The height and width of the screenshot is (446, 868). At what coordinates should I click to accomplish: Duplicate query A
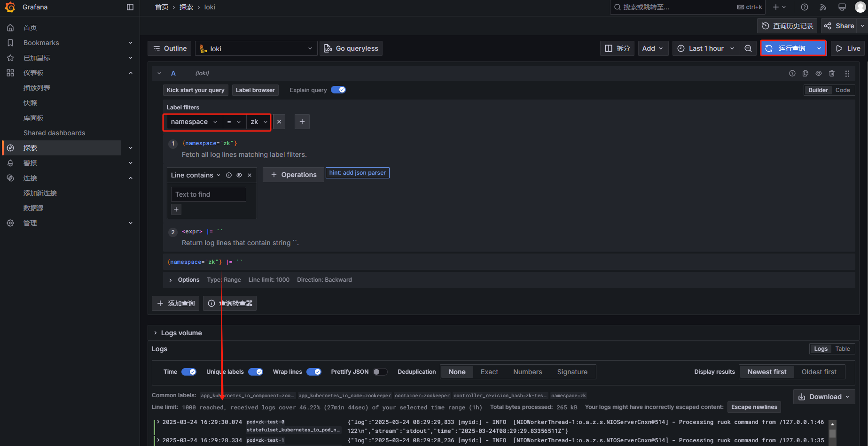tap(805, 73)
